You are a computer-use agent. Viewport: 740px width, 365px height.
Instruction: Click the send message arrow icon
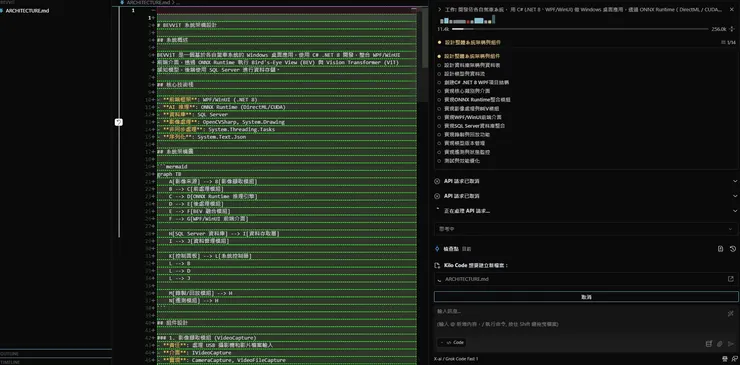731,344
